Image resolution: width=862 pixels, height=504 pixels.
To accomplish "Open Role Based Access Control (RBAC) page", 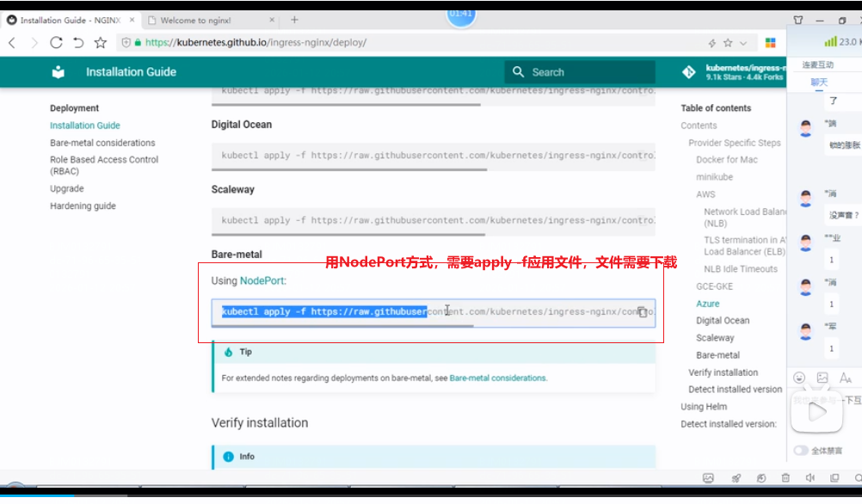I will (104, 165).
